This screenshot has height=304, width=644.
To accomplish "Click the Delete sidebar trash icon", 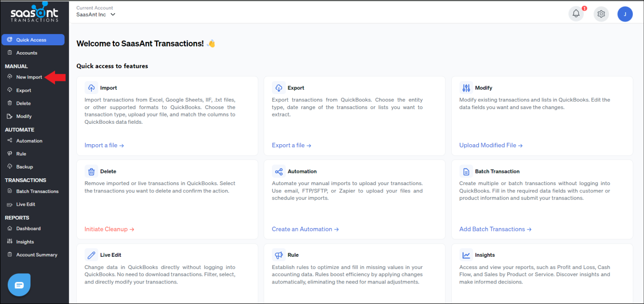I will [10, 103].
